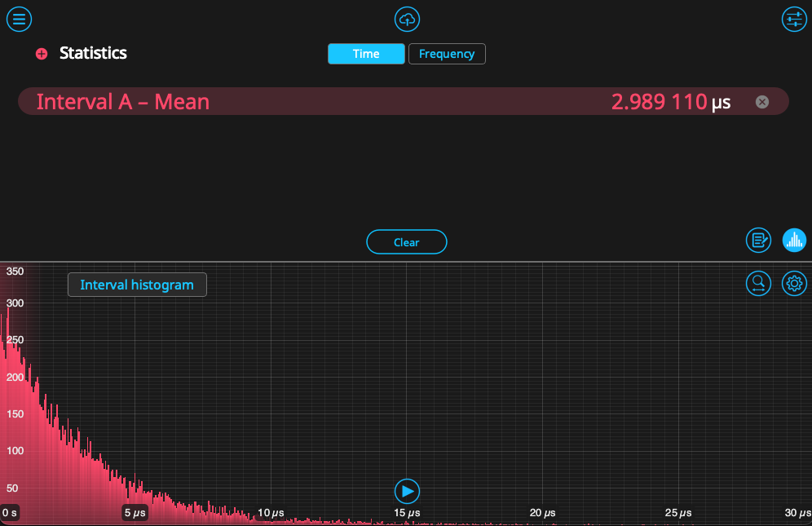
Task: Click the histogram zoom magnifier icon
Action: pyautogui.click(x=758, y=283)
